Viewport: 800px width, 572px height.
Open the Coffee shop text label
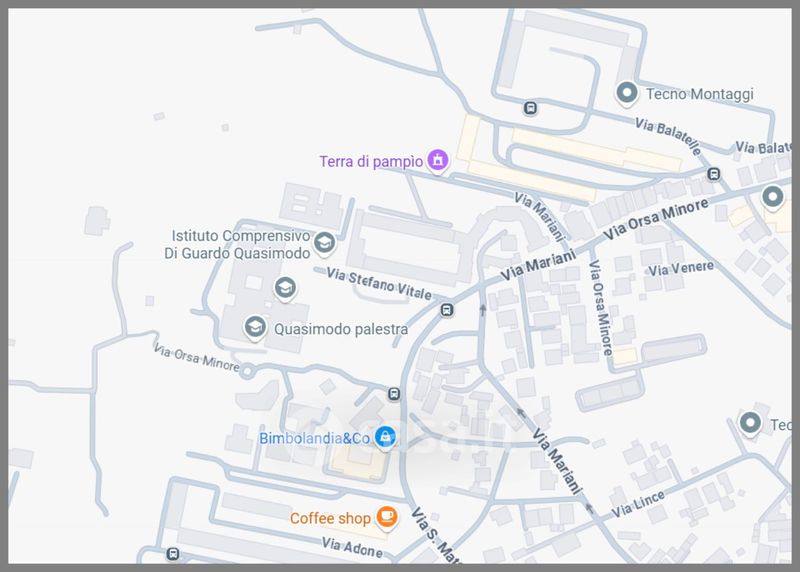(x=330, y=518)
